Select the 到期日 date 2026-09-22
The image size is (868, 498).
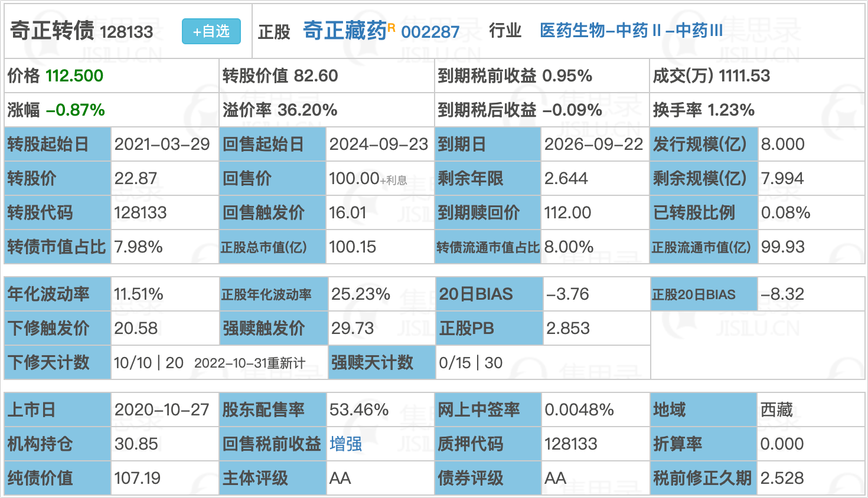[x=593, y=144]
